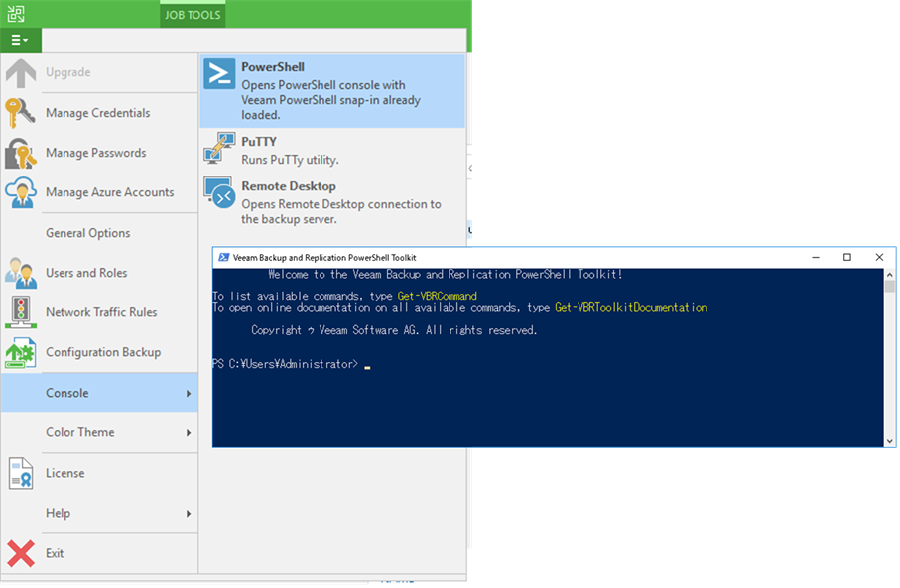This screenshot has height=588, width=900.
Task: Launch PowerShell from Console submenu
Action: [x=332, y=90]
